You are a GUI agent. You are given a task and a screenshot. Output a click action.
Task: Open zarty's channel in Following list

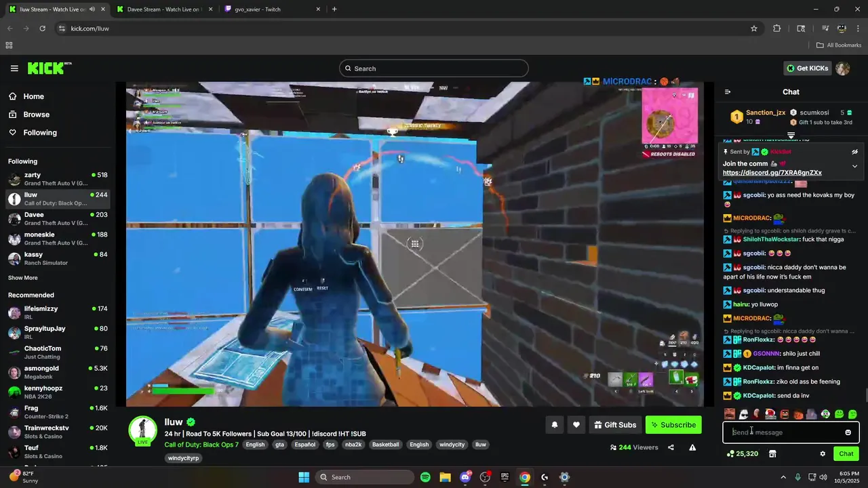pos(58,179)
